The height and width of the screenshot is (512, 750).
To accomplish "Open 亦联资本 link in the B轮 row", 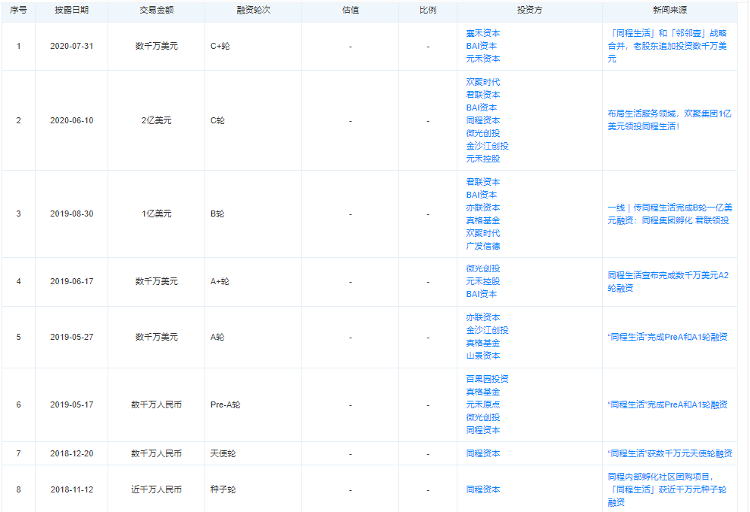I will point(483,208).
